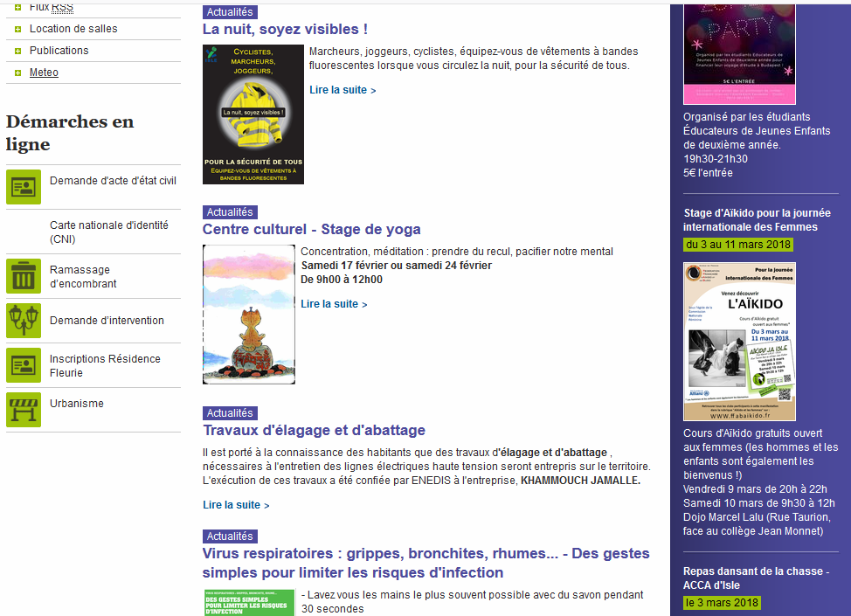Click the Demande d'intervention street lamp icon

(24, 320)
